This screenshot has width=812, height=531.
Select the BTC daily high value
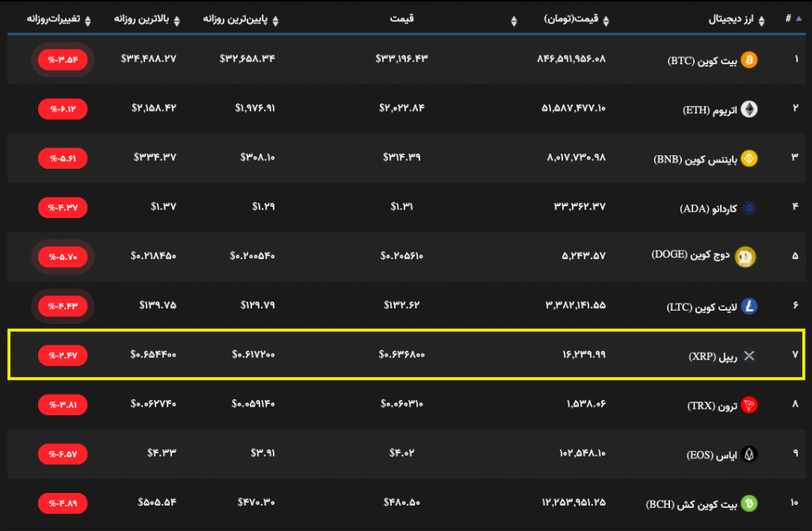click(148, 59)
